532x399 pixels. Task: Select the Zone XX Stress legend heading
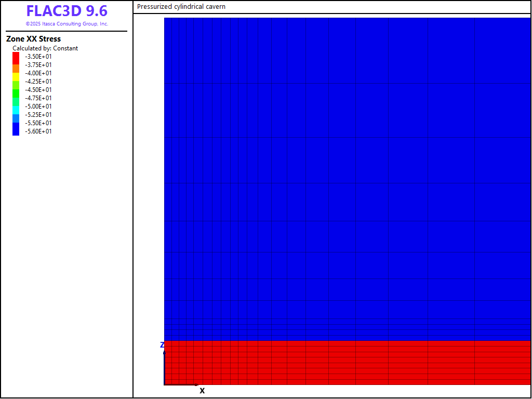pyautogui.click(x=33, y=39)
